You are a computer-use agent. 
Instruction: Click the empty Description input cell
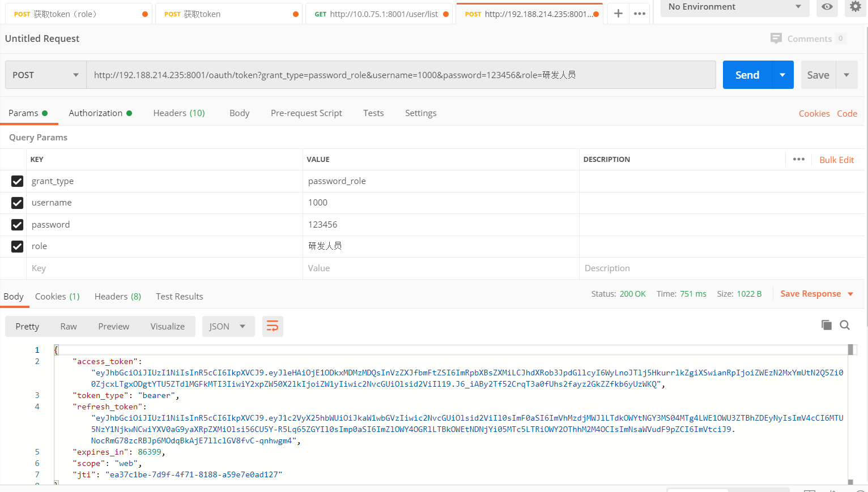pyautogui.click(x=722, y=268)
